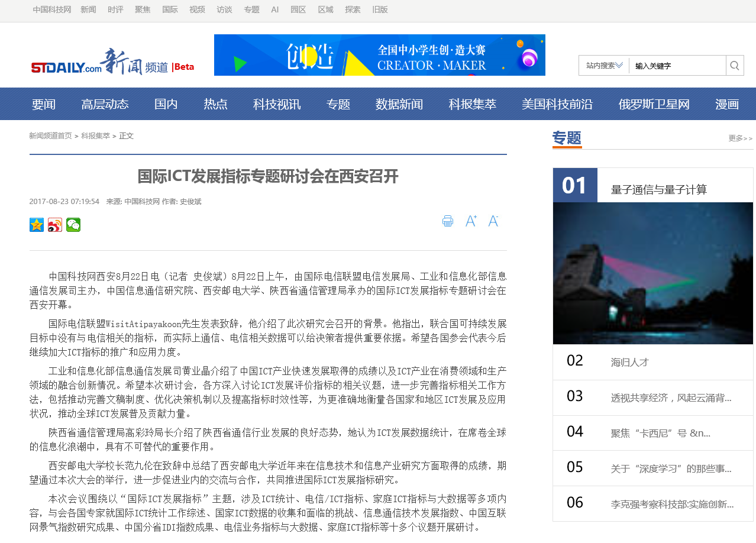
Task: Click 时评 in top bar
Action: pos(115,9)
